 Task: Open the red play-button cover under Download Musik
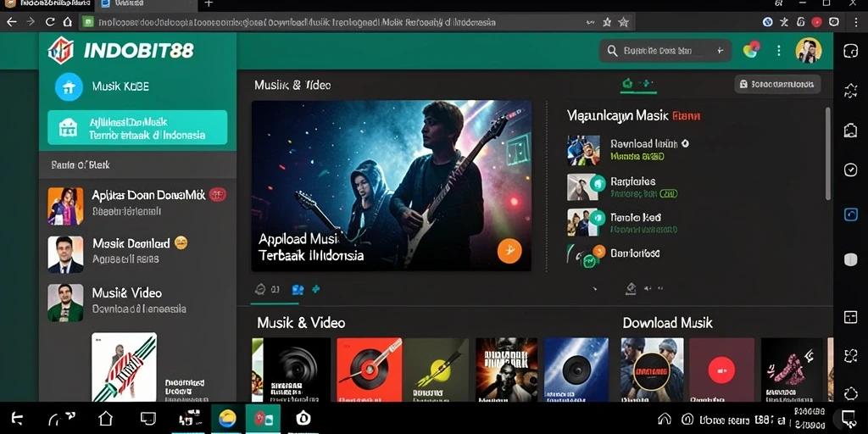click(722, 370)
